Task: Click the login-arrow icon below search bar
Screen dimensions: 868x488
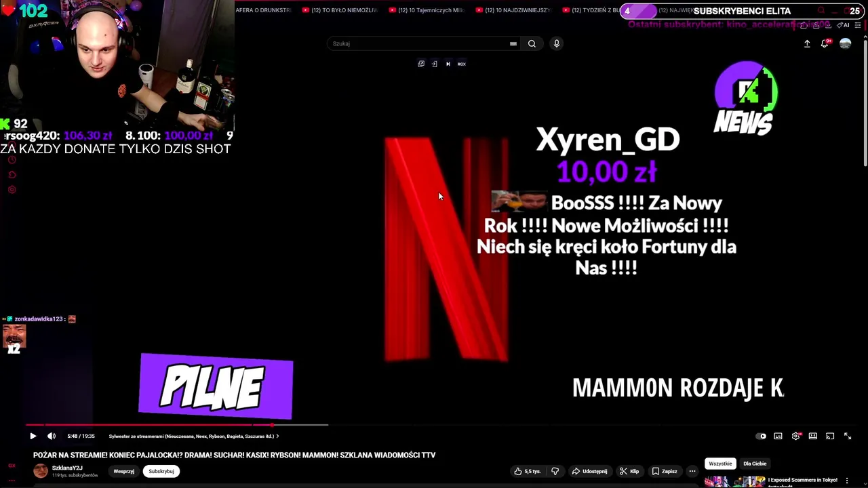Action: tap(434, 64)
